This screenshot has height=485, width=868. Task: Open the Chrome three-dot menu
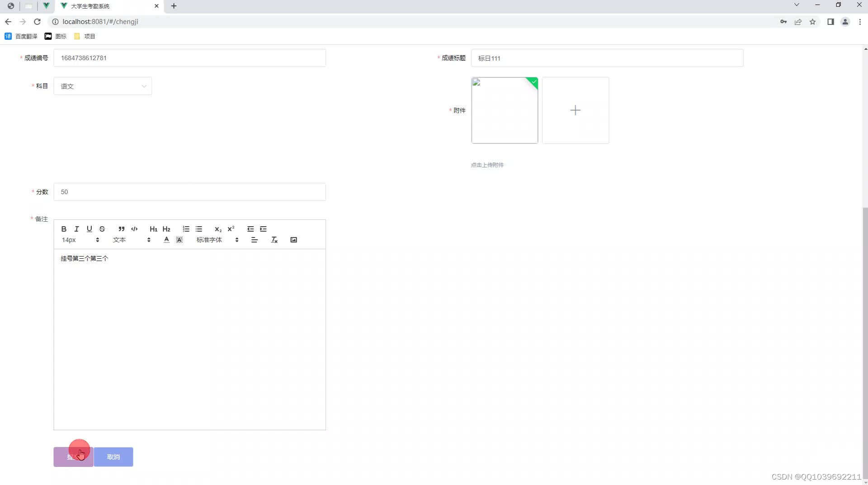[860, 22]
